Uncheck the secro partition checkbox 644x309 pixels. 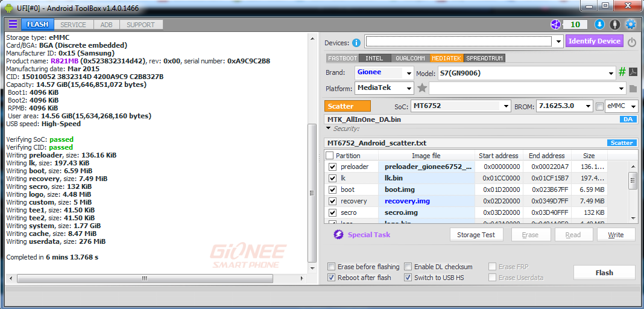(332, 213)
